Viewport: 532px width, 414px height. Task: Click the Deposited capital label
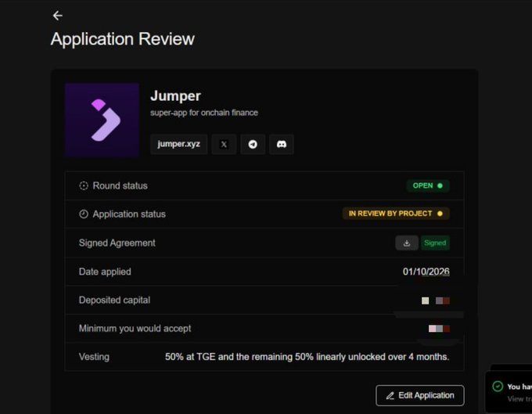tap(115, 301)
